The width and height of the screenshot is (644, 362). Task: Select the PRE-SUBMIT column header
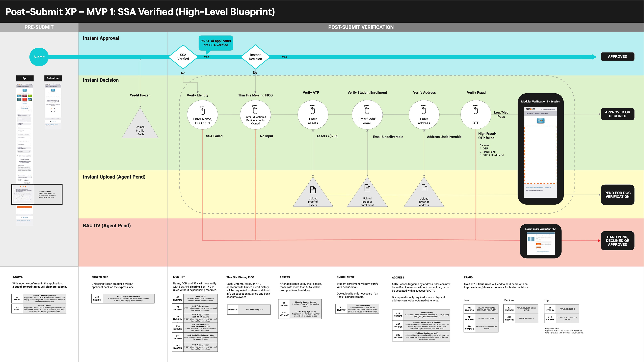[39, 27]
